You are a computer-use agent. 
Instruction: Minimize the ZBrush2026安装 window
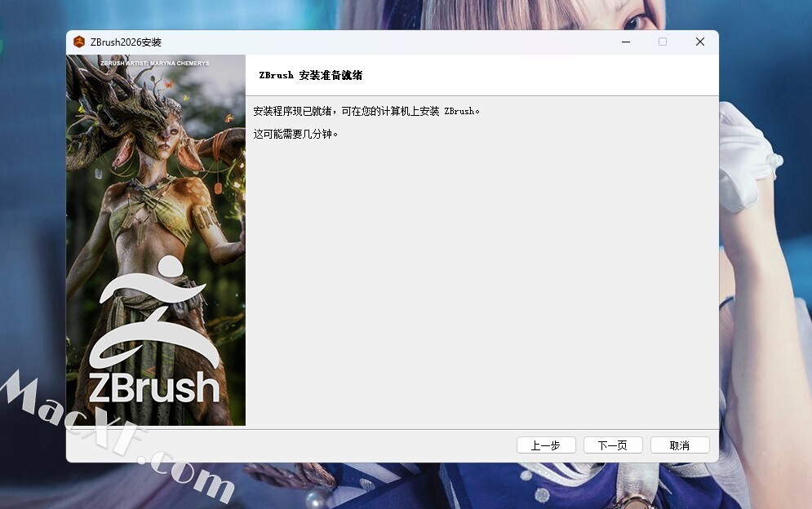626,42
